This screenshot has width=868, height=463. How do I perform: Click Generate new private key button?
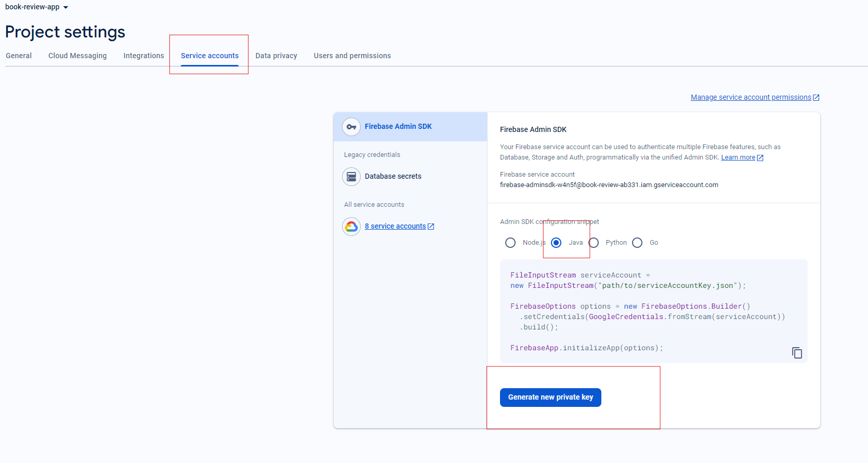pos(550,398)
